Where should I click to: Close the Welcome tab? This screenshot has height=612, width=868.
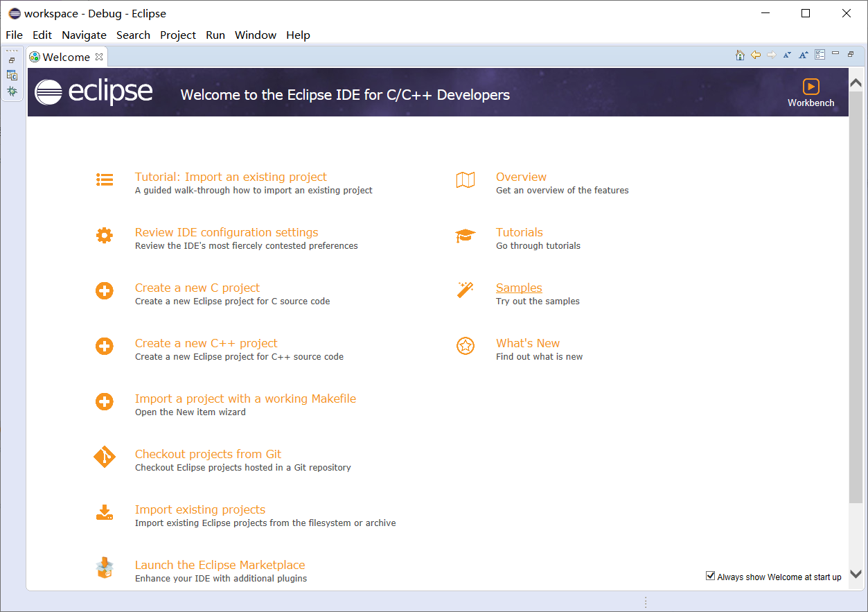click(x=99, y=57)
